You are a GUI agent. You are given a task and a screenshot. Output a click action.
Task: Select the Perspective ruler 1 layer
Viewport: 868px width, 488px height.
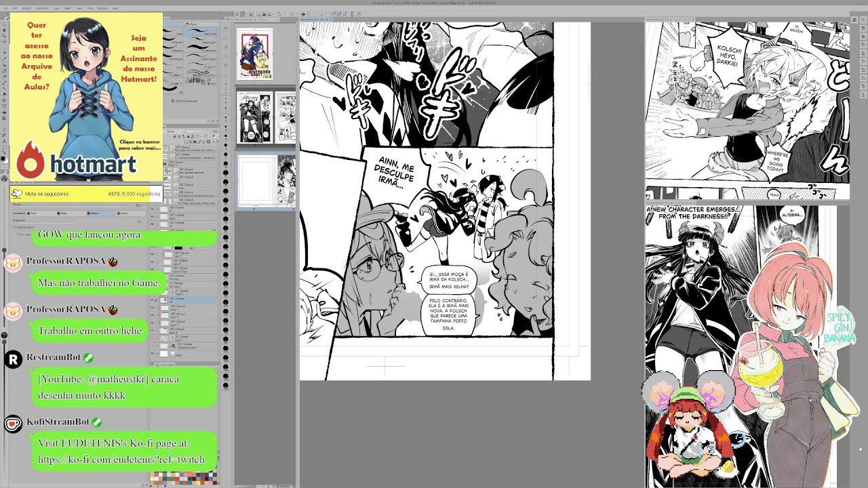pyautogui.click(x=188, y=346)
